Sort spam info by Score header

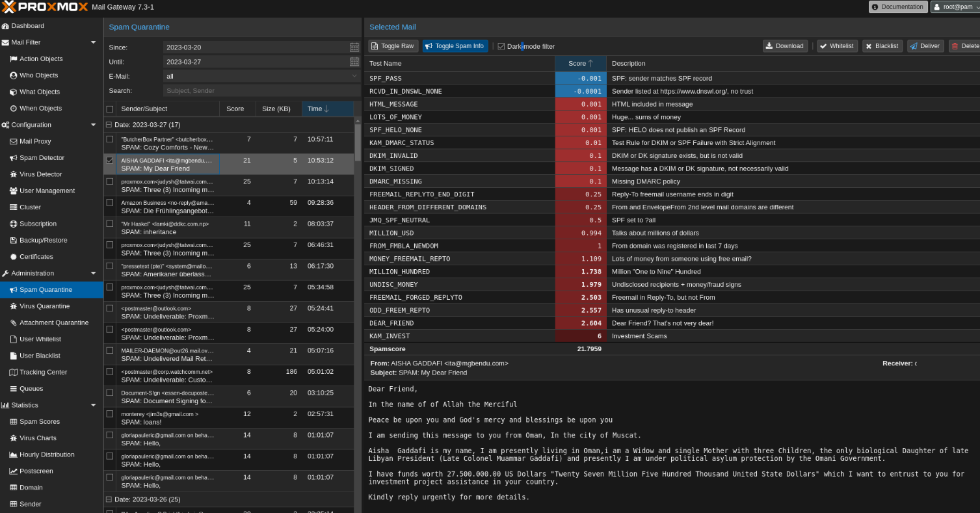[581, 63]
